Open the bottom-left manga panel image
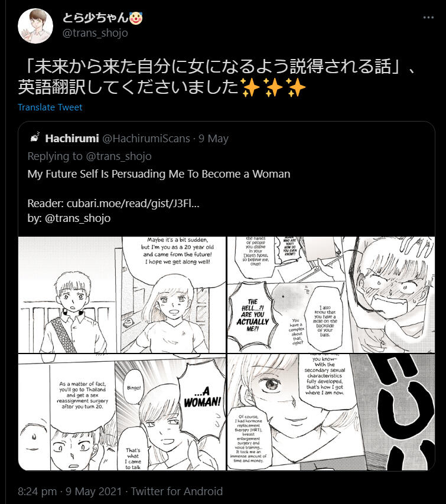Screen dimensions: 446x504 coord(122,412)
